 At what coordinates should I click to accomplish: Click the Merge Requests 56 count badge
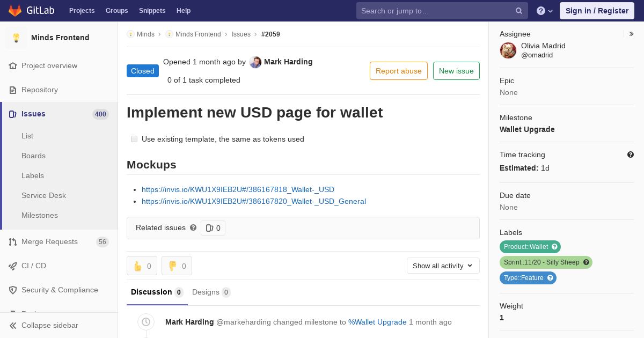(x=103, y=242)
